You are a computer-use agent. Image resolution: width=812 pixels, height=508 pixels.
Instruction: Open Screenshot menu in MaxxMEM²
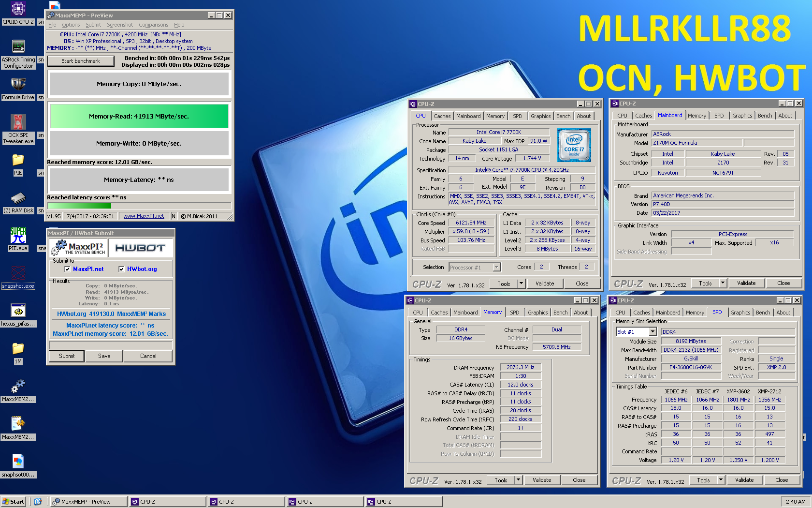[x=120, y=25]
